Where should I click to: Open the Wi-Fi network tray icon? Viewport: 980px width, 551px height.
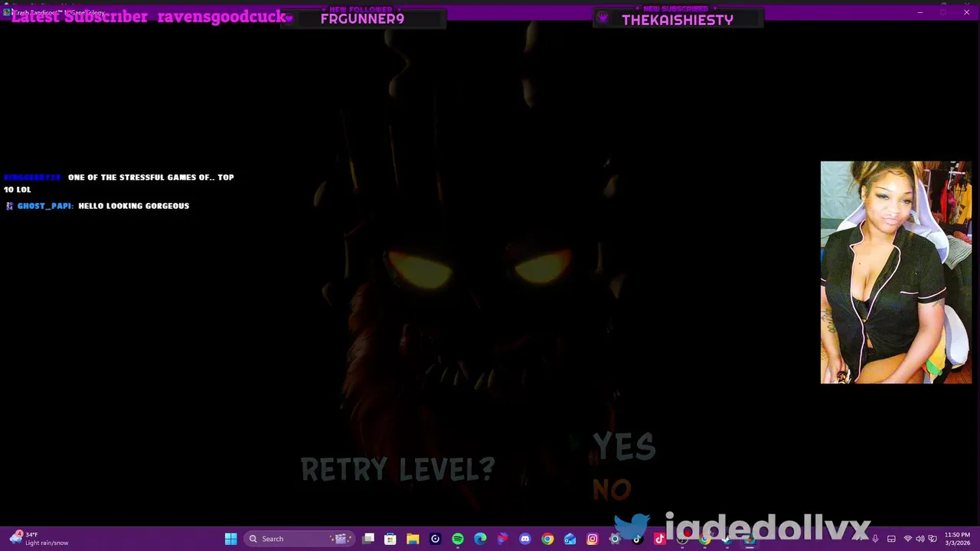coord(908,539)
